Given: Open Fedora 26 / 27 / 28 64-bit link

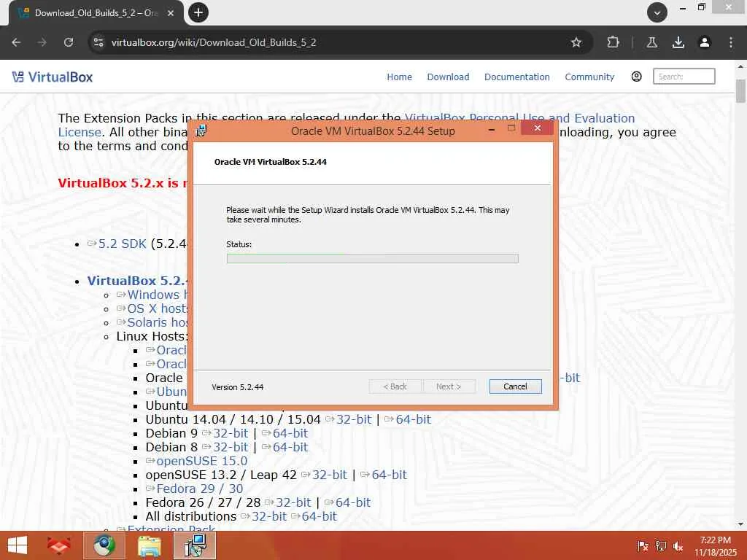Looking at the screenshot, I should [x=352, y=502].
